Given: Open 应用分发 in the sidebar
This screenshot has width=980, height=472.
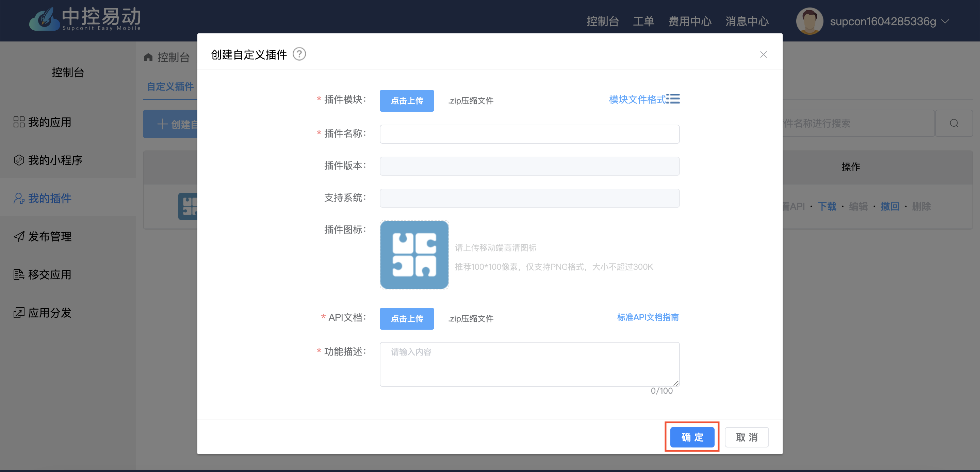Looking at the screenshot, I should coord(49,313).
